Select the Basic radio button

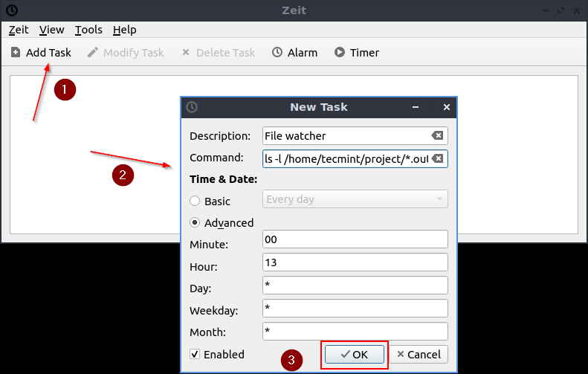click(x=195, y=201)
